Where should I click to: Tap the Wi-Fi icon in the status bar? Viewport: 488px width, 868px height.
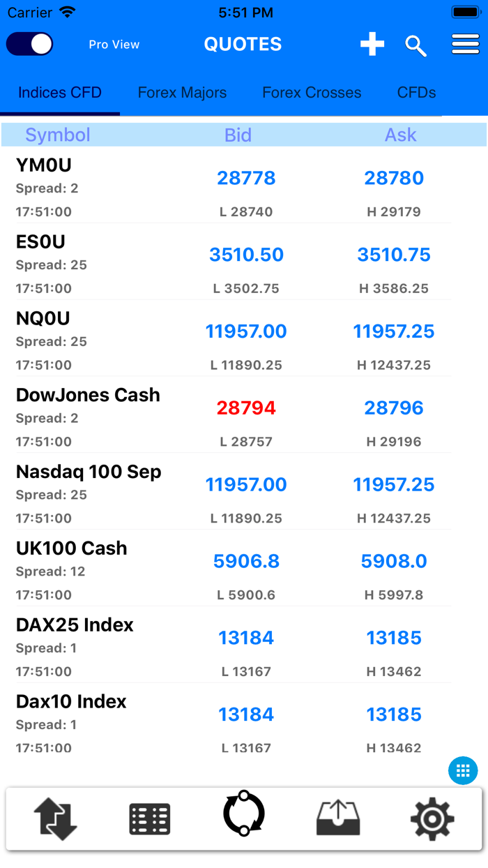click(66, 11)
